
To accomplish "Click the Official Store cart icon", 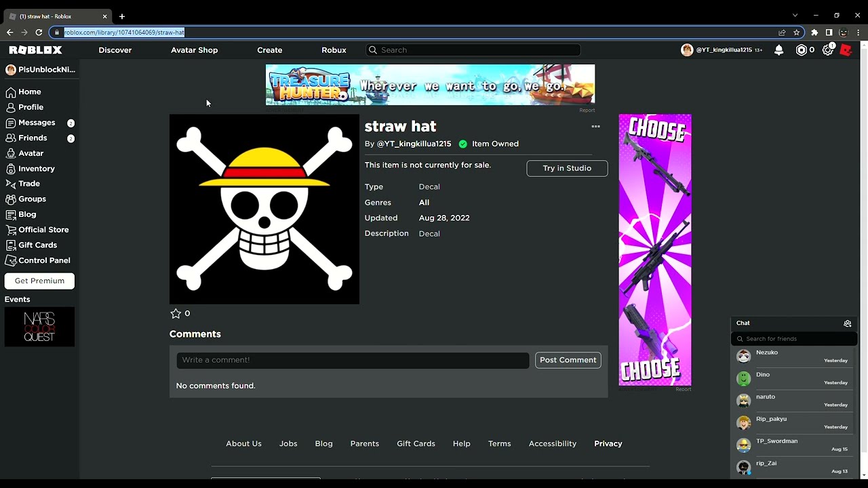I will point(11,230).
